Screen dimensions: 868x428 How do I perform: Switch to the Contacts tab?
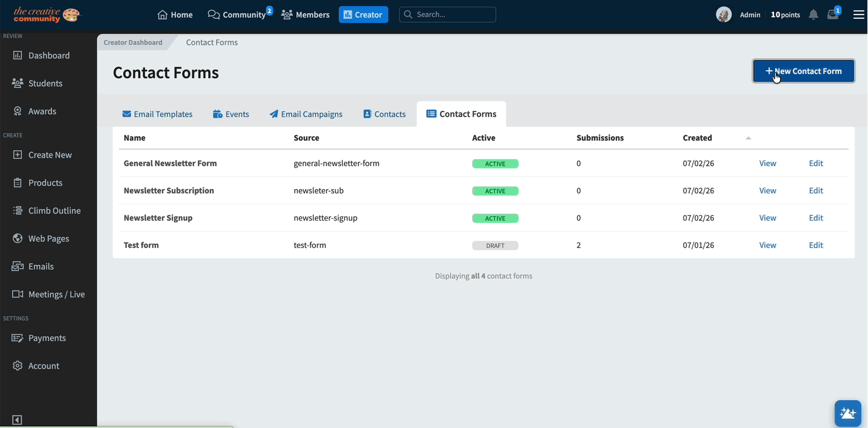(x=385, y=114)
